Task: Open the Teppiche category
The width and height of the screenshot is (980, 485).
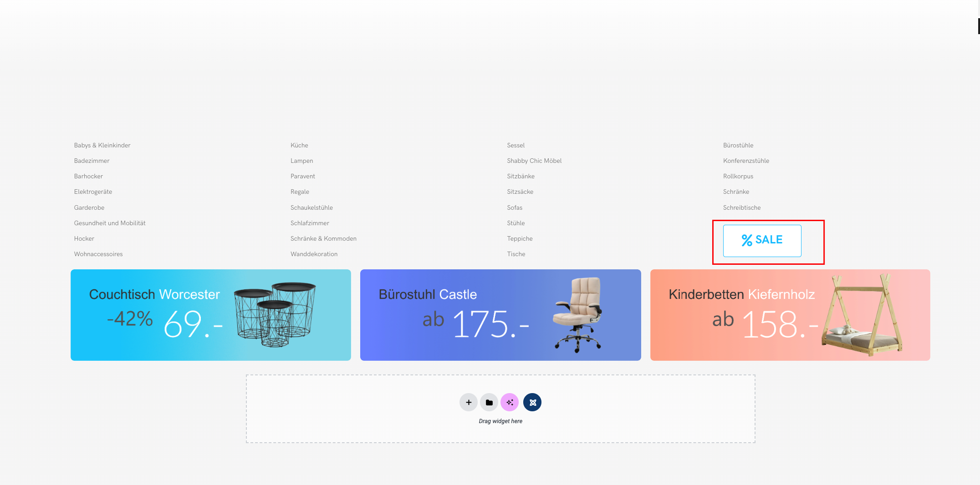Action: tap(520, 238)
